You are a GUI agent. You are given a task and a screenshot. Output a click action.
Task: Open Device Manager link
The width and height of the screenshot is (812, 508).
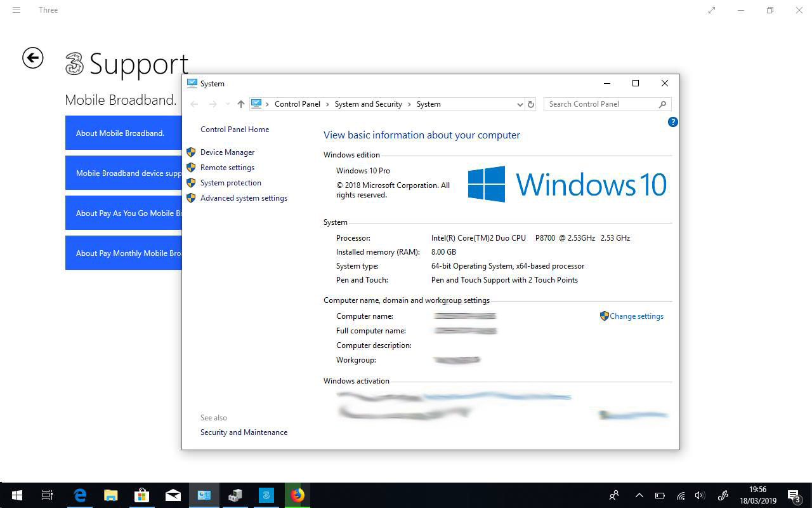[227, 152]
